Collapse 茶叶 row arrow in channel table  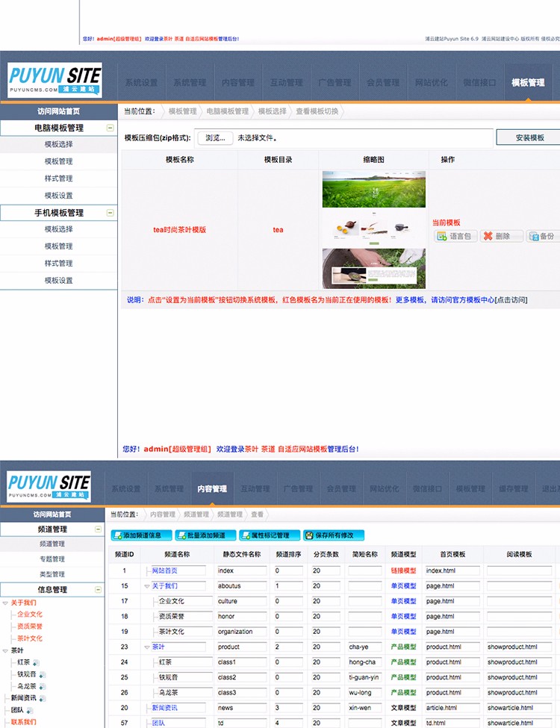coord(147,647)
